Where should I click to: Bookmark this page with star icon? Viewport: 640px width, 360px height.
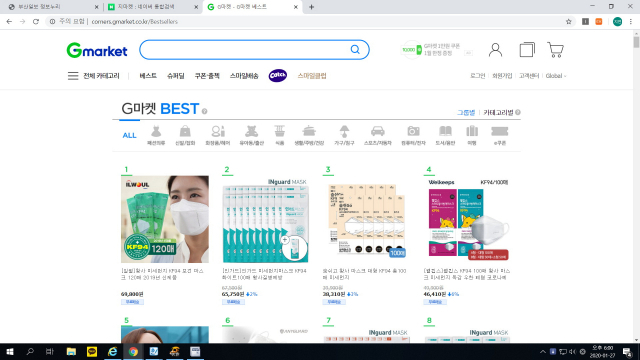point(569,22)
